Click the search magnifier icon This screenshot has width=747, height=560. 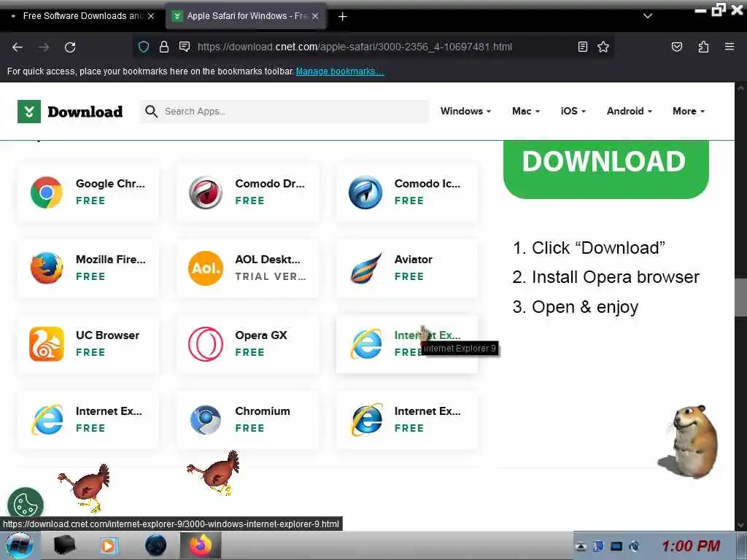[x=152, y=112]
